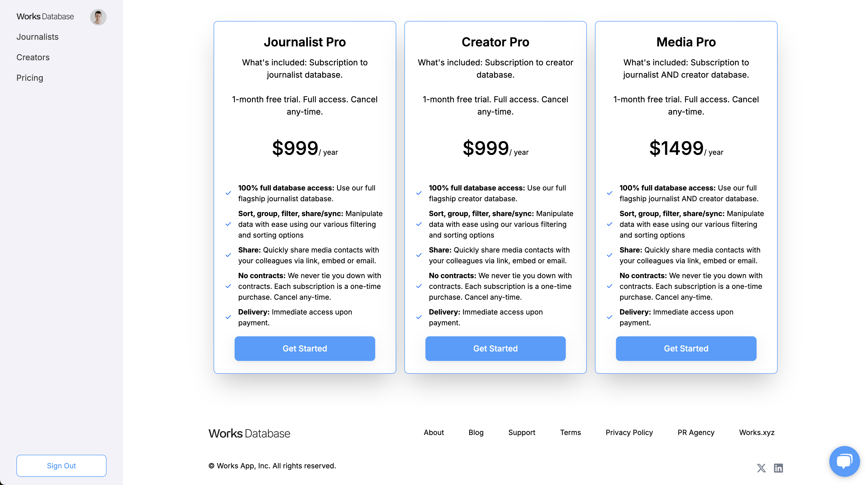Screen dimensions: 868x485
Task: Click the Works Database logo in footer
Action: (249, 433)
